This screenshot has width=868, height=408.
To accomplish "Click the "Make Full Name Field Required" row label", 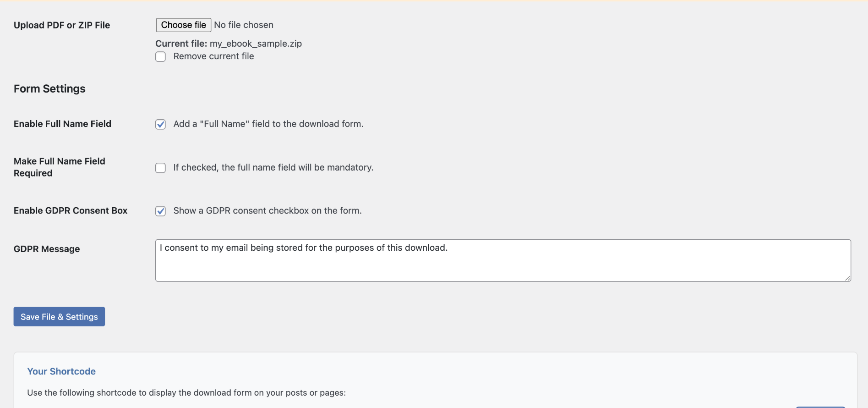I will pyautogui.click(x=60, y=167).
